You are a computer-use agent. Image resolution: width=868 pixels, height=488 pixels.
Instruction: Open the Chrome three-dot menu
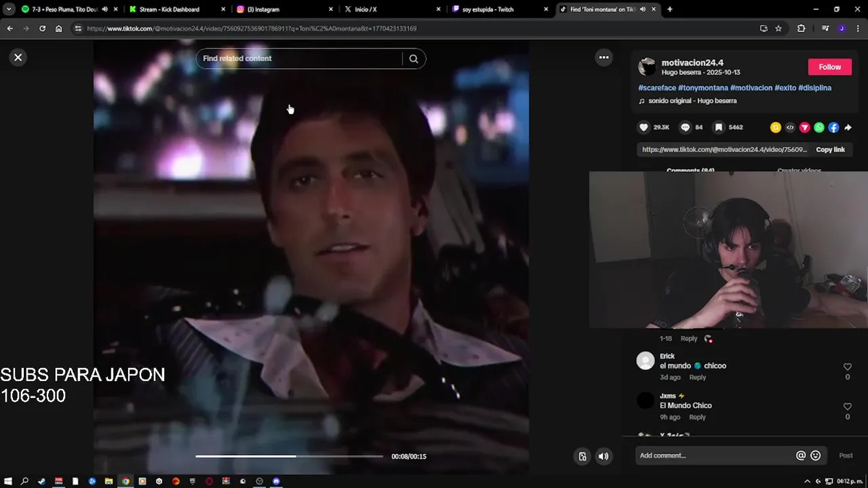(x=859, y=28)
